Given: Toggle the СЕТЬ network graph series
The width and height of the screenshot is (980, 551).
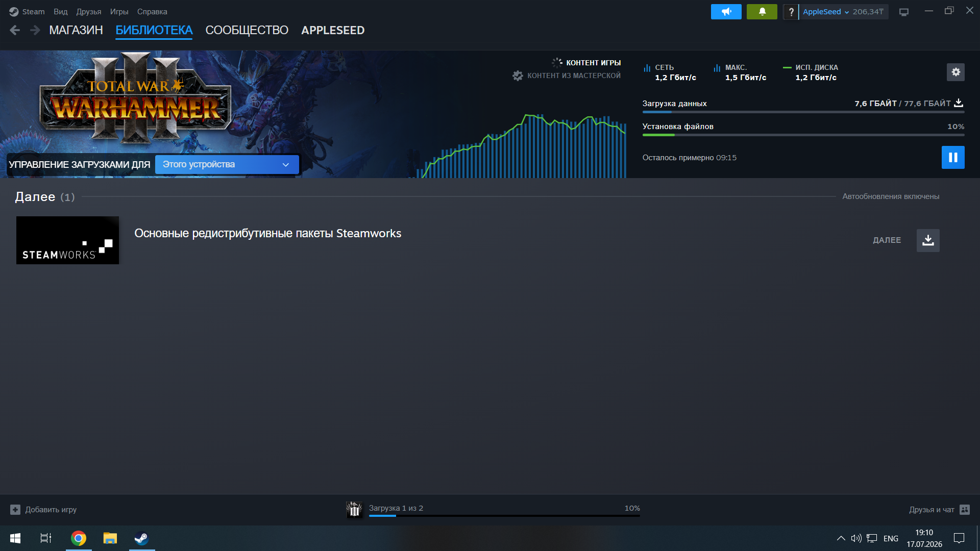Looking at the screenshot, I should tap(670, 72).
